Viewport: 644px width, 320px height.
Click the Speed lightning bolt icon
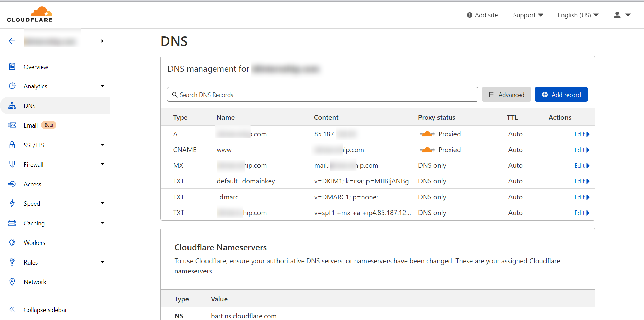click(x=12, y=203)
